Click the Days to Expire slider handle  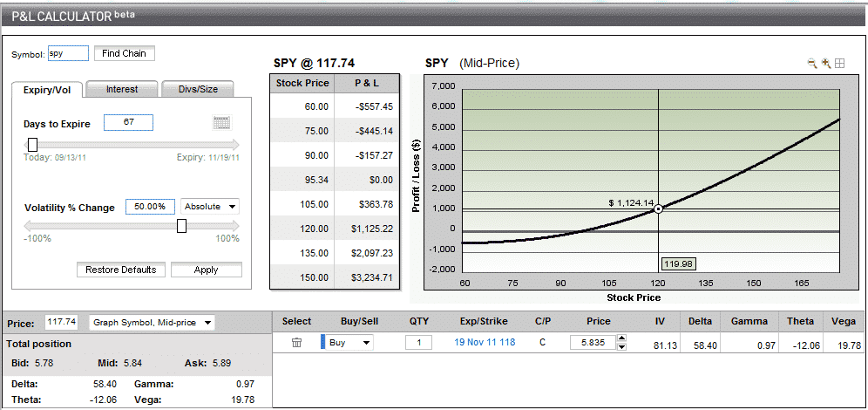tap(32, 145)
